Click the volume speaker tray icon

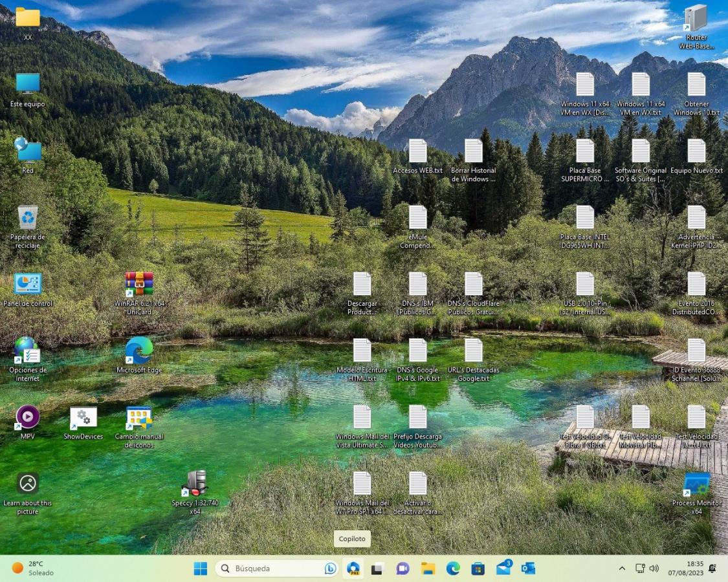[654, 568]
